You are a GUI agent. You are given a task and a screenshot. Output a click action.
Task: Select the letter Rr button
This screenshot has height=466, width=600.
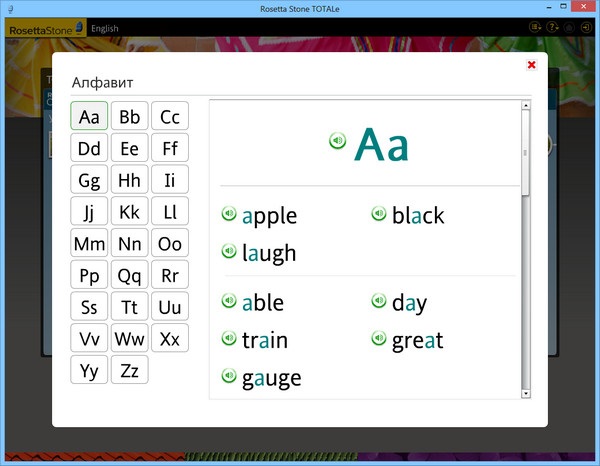pyautogui.click(x=170, y=275)
